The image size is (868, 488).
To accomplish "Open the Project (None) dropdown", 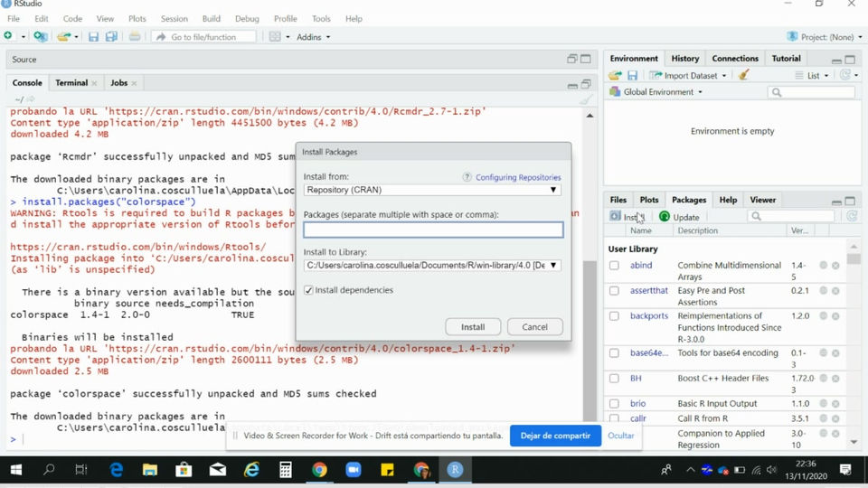I will pyautogui.click(x=825, y=37).
